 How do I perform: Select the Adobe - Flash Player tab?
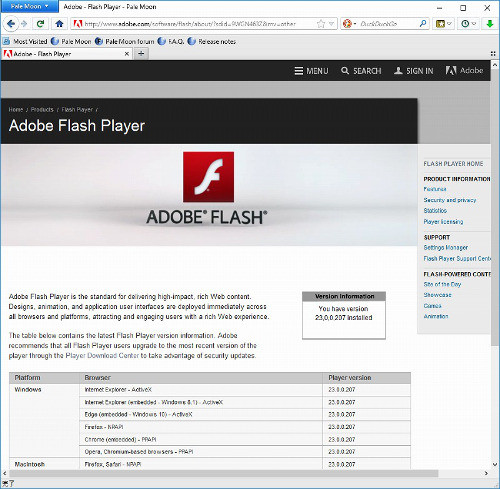point(66,54)
